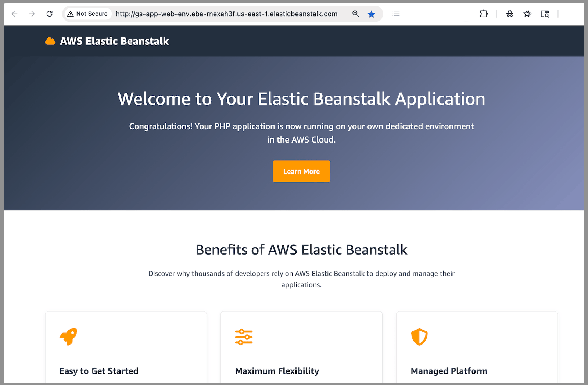Open the Not Secure warning badge
Viewport: 588px width, 385px height.
(87, 14)
